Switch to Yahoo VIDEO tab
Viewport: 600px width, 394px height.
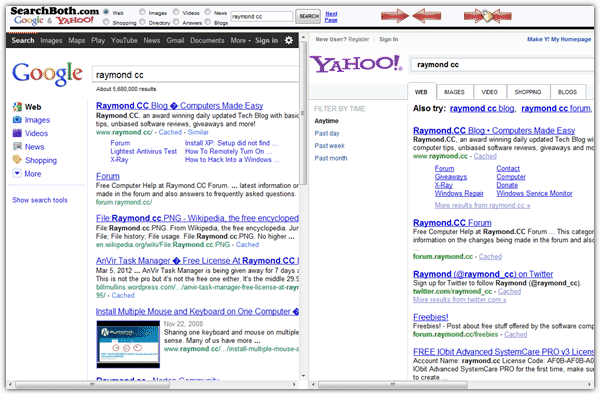(x=489, y=92)
